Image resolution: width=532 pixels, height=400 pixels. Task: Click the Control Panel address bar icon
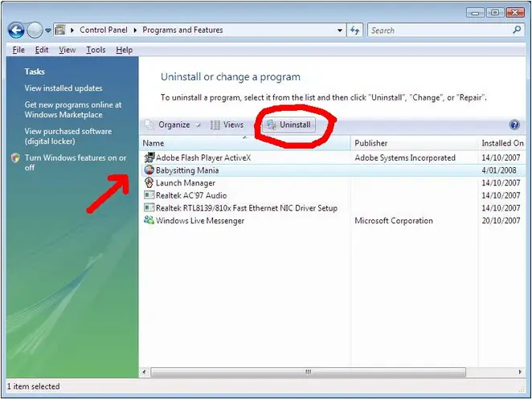pos(60,31)
